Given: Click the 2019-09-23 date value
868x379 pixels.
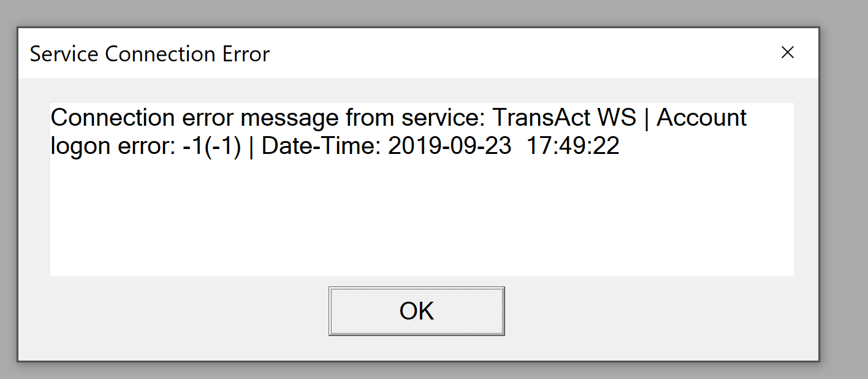Looking at the screenshot, I should pos(450,147).
